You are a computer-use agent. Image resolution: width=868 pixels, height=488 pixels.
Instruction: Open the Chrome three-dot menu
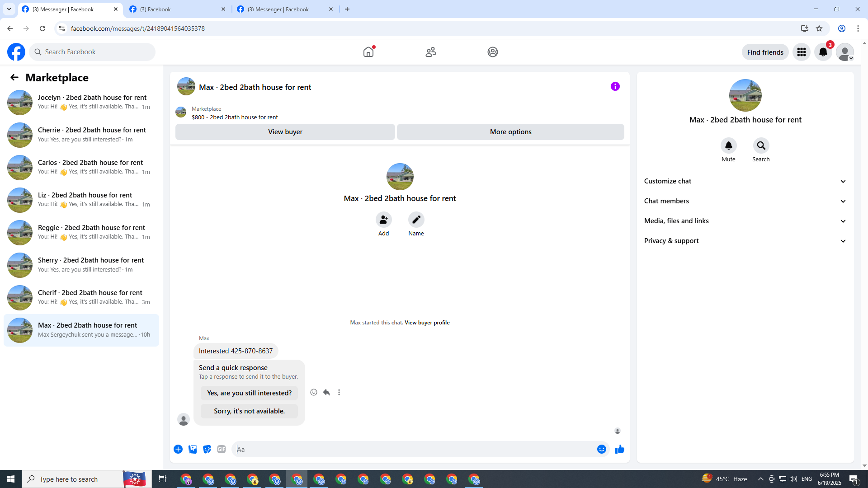858,28
